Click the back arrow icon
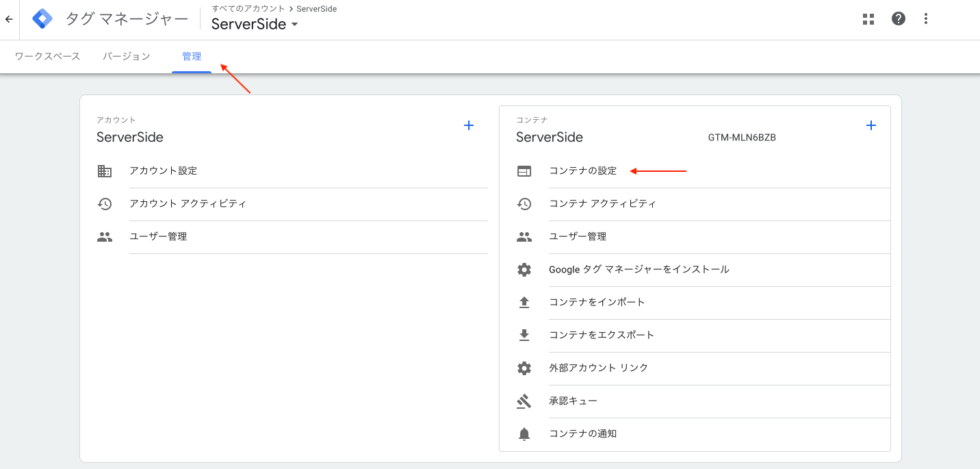Screen dimensions: 980x469 9,19
